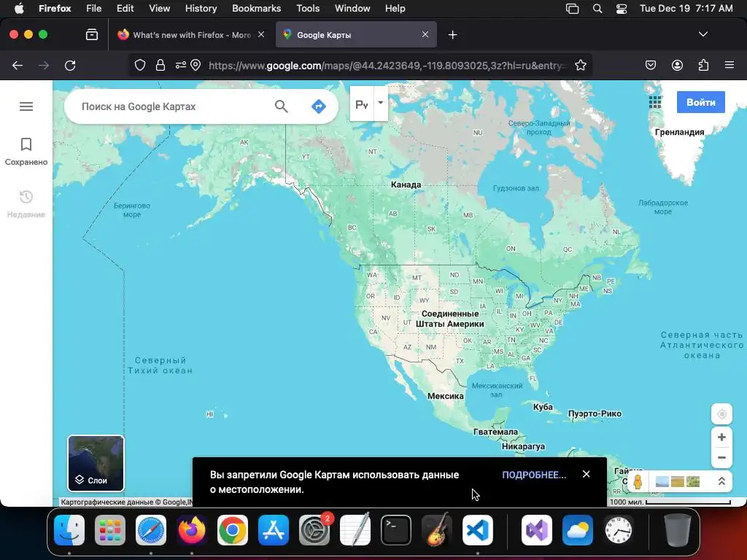Select the Street View pegman
This screenshot has width=747, height=560.
coord(638,481)
